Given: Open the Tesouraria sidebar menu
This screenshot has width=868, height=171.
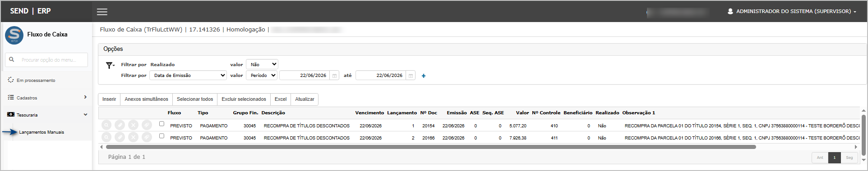Looking at the screenshot, I should pyautogui.click(x=27, y=115).
